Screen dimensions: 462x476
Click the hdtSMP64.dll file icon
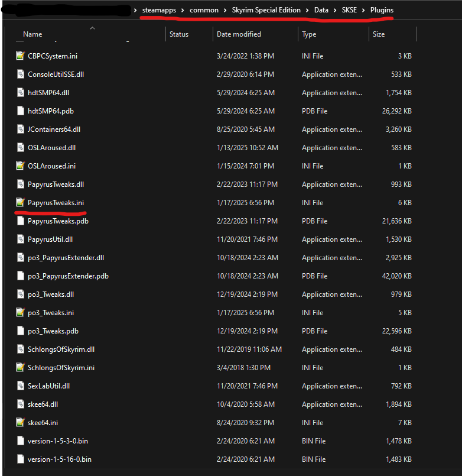pos(20,93)
